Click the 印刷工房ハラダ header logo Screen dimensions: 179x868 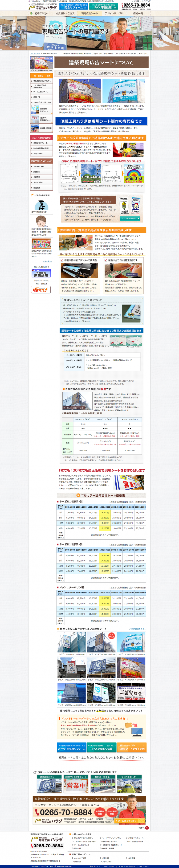[43, 8]
